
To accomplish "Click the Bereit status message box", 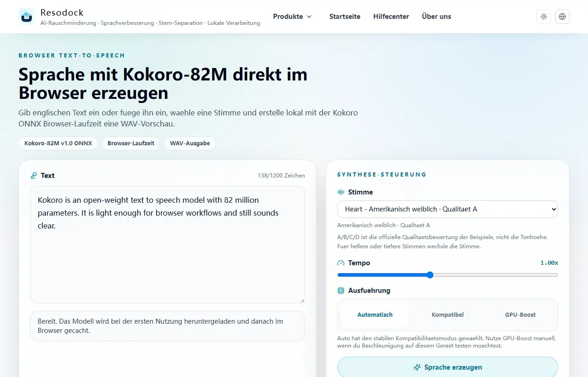I will pos(167,326).
